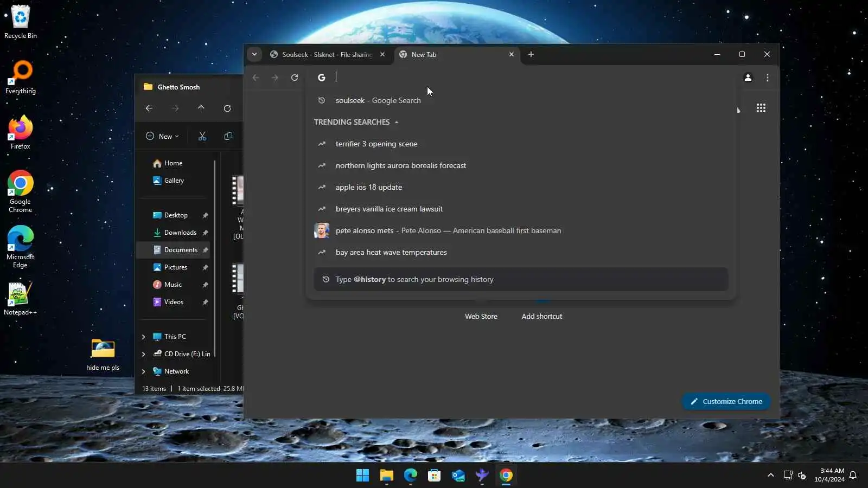Click '@history' browsing history search hint
The width and height of the screenshot is (868, 488).
click(521, 279)
